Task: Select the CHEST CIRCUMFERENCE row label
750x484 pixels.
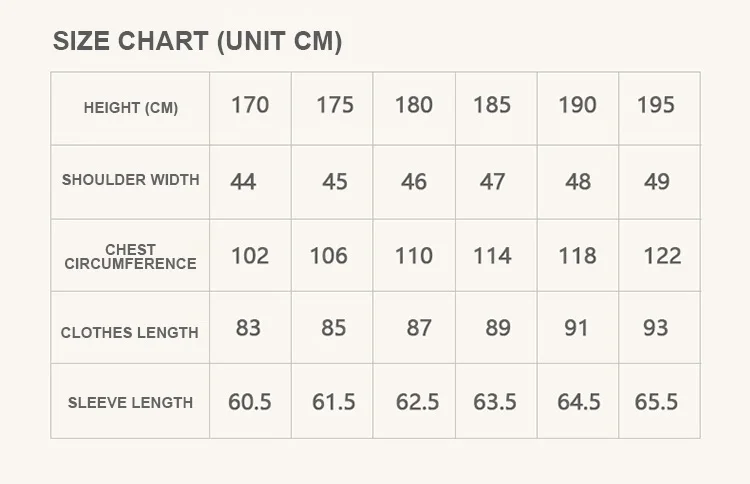Action: [131, 256]
